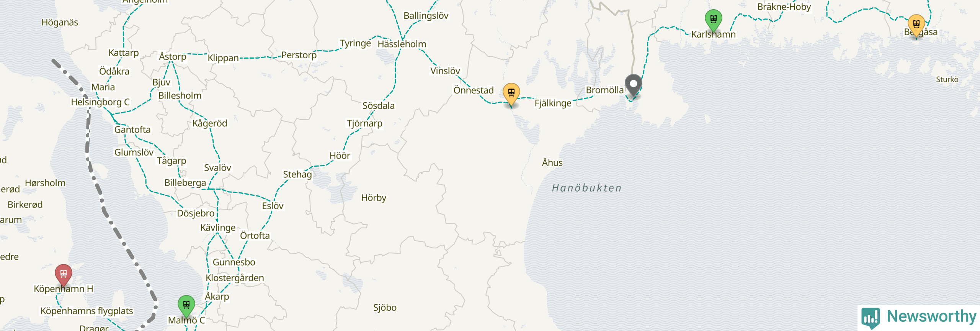Click the Bräkne-Hoby label
Viewport: 980px width, 331px height.
click(x=784, y=7)
